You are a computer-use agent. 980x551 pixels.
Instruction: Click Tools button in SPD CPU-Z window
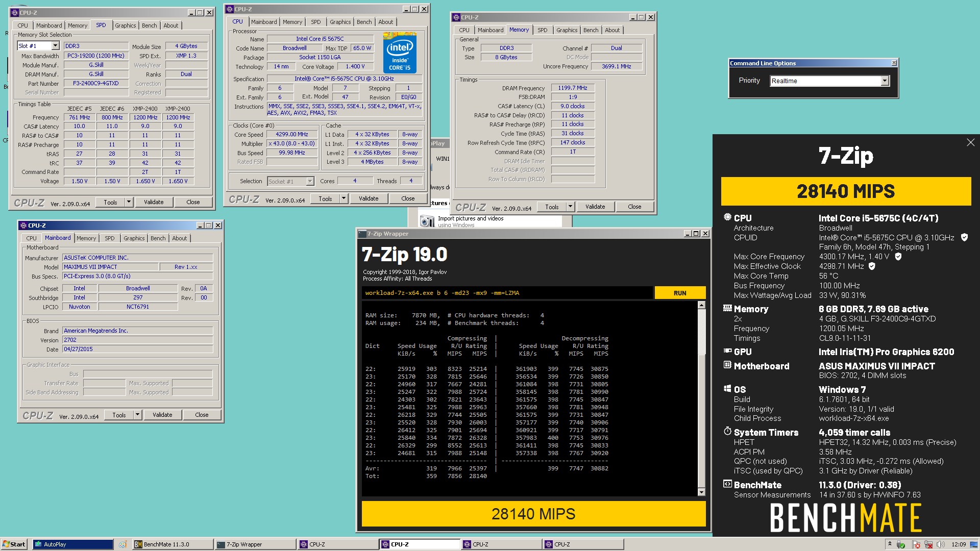110,202
